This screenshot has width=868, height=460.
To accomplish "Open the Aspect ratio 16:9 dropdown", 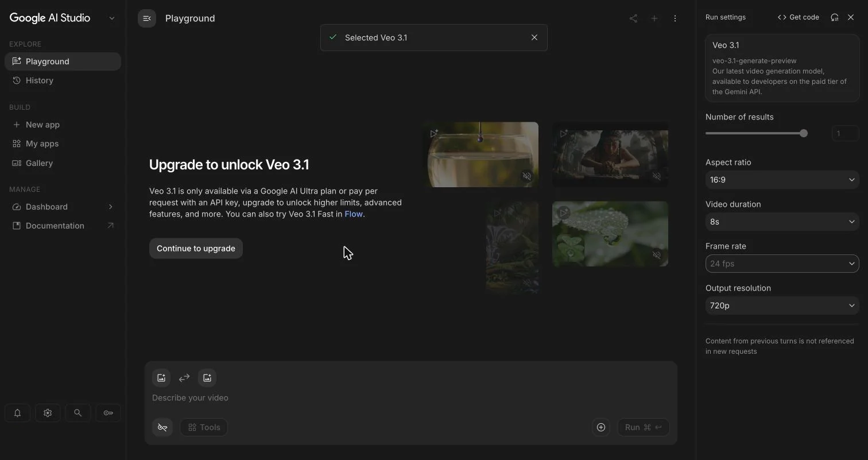I will [782, 180].
